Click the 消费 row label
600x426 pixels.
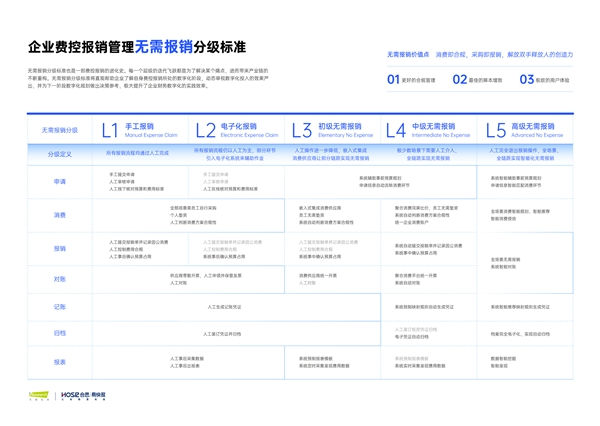[60, 215]
